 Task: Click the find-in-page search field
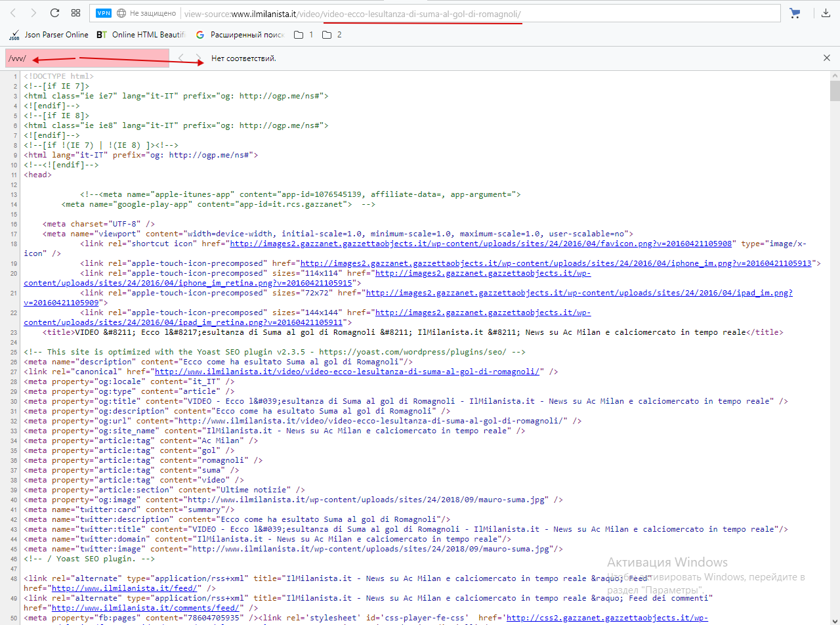pyautogui.click(x=87, y=58)
